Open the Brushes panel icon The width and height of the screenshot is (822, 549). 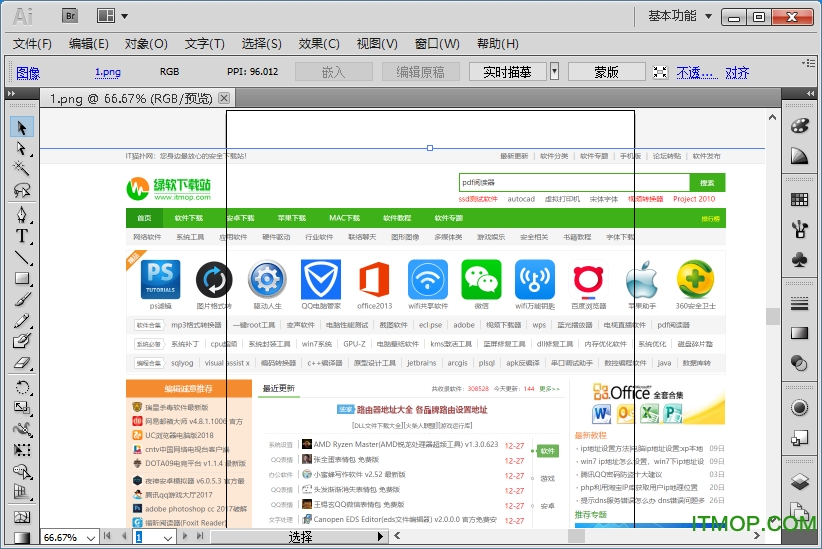[799, 229]
